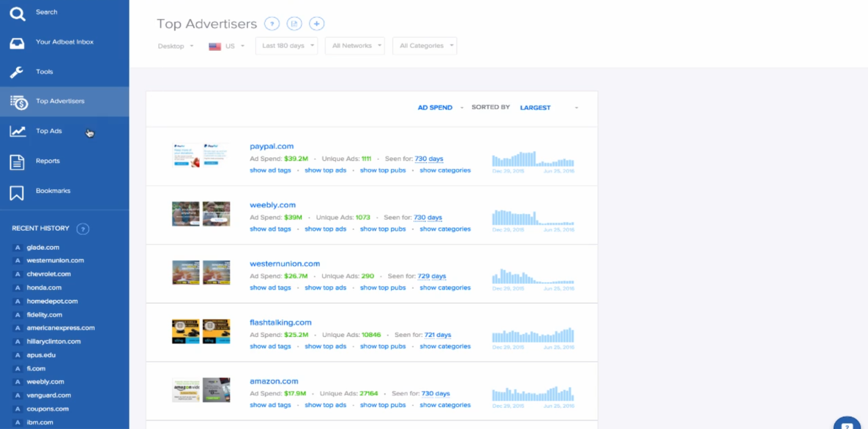Select Your Adbeat Inbox menu item

(64, 42)
